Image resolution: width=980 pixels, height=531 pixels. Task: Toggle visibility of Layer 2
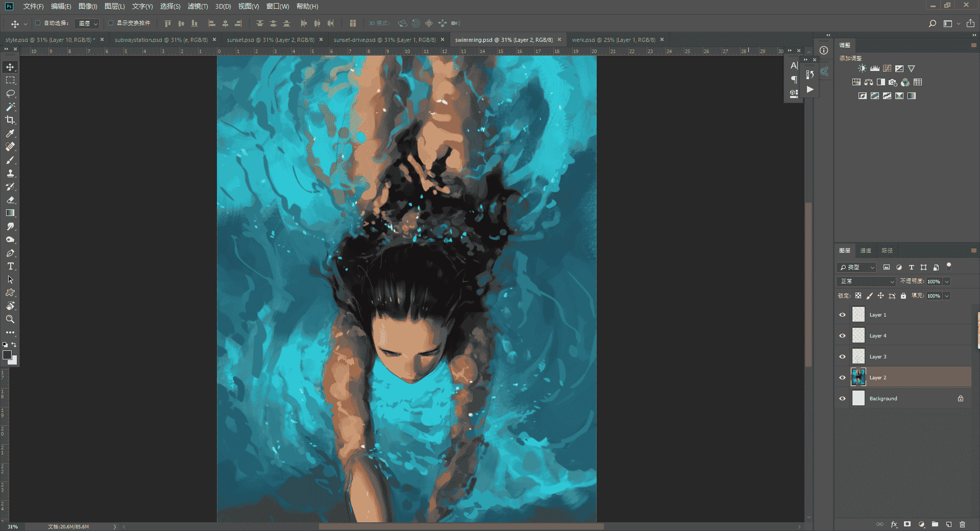(843, 378)
